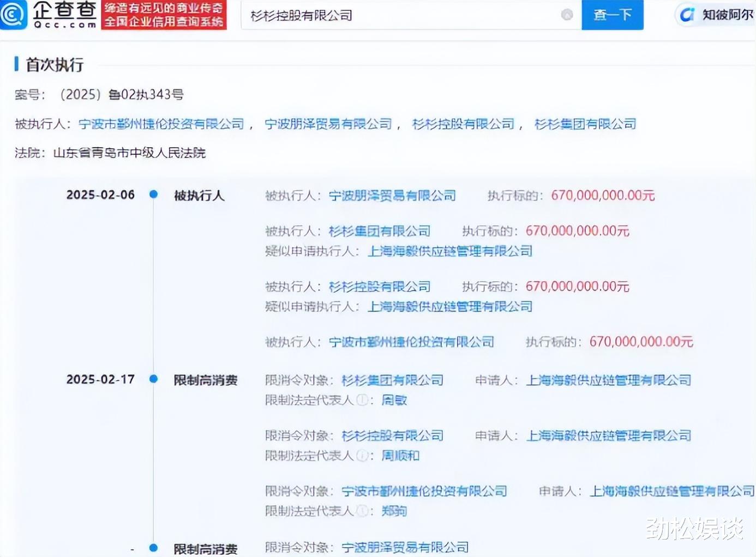Click the 670,000,000.00元 amount for 杉杉控股
Screen dimensions: 756x557
click(577, 287)
